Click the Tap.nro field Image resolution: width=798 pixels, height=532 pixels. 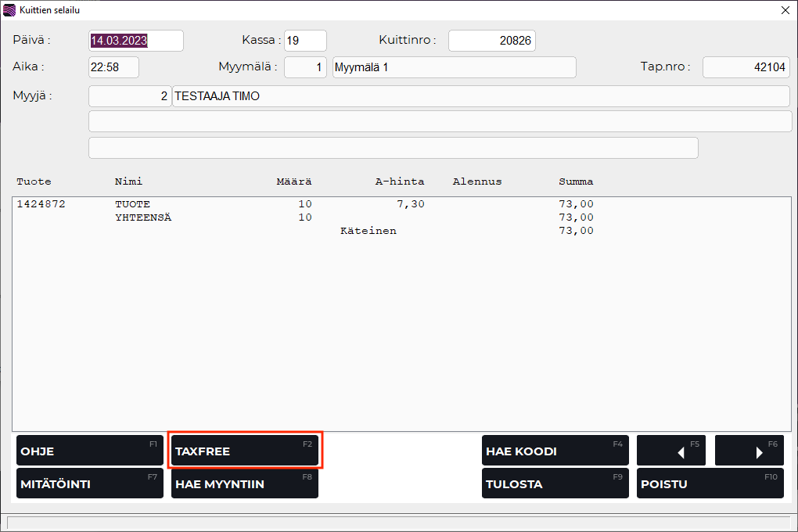[745, 67]
